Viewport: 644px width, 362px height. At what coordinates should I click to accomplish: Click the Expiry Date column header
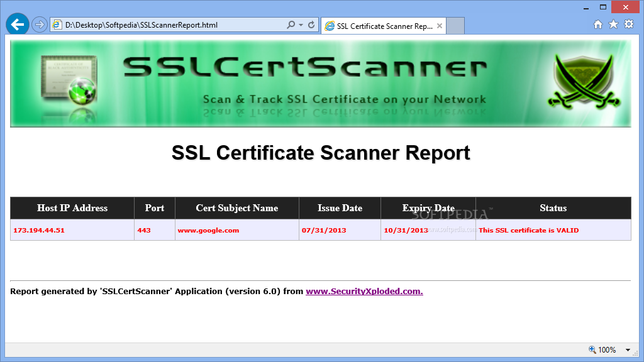(x=428, y=208)
